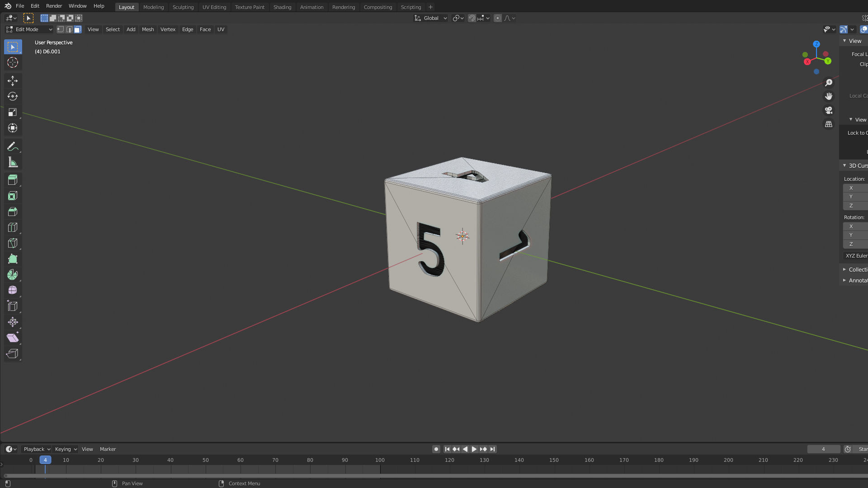Select the Bevel tool
Image resolution: width=868 pixels, height=488 pixels.
pyautogui.click(x=13, y=212)
